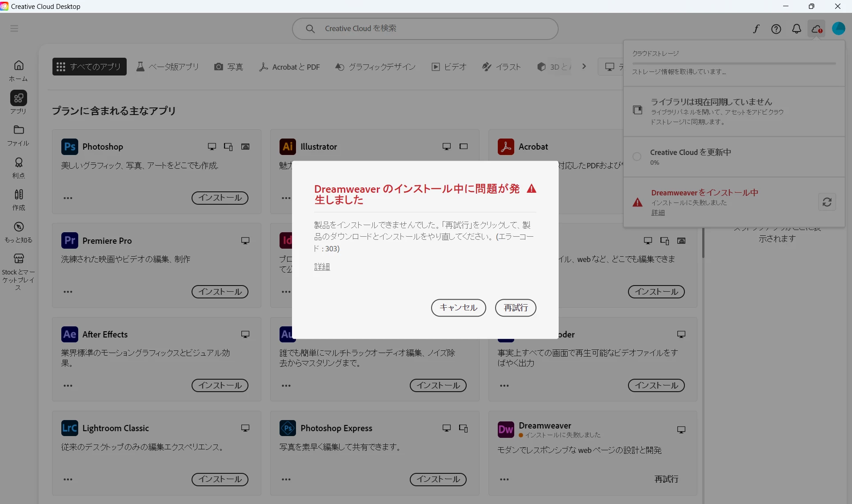Screen dimensions: 852x504
Task: Open Dreamweaver more options (three dots)
Action: 504,480
